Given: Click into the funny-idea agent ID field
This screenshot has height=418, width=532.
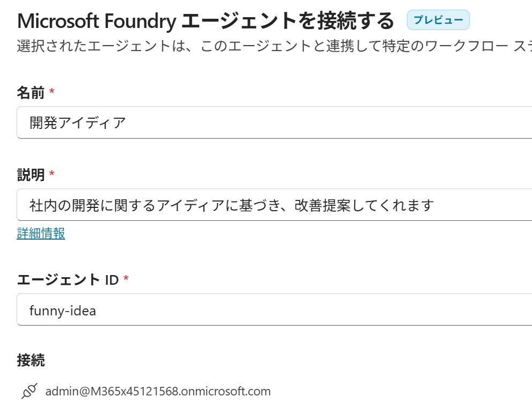Looking at the screenshot, I should pyautogui.click(x=274, y=309).
